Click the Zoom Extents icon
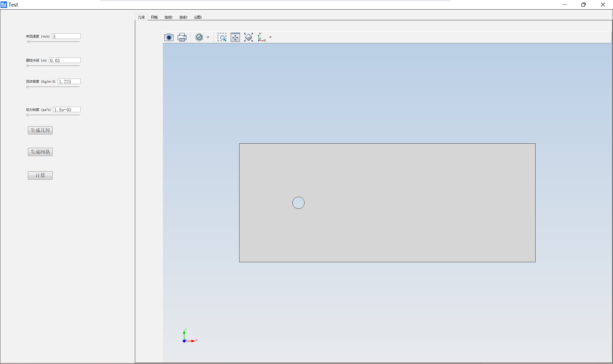Screen dimensions: 613x364 pos(235,37)
